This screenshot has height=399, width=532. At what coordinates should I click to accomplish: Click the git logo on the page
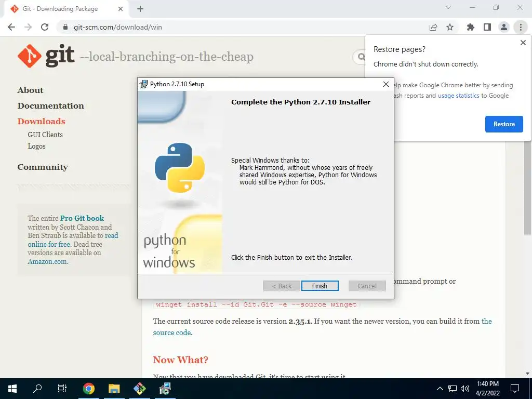tap(46, 56)
